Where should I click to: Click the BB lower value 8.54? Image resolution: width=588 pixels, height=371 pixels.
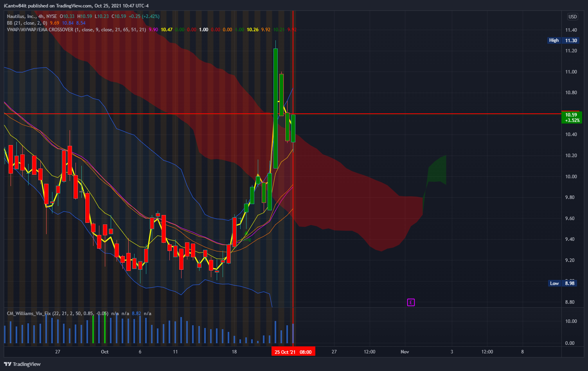tap(81, 23)
